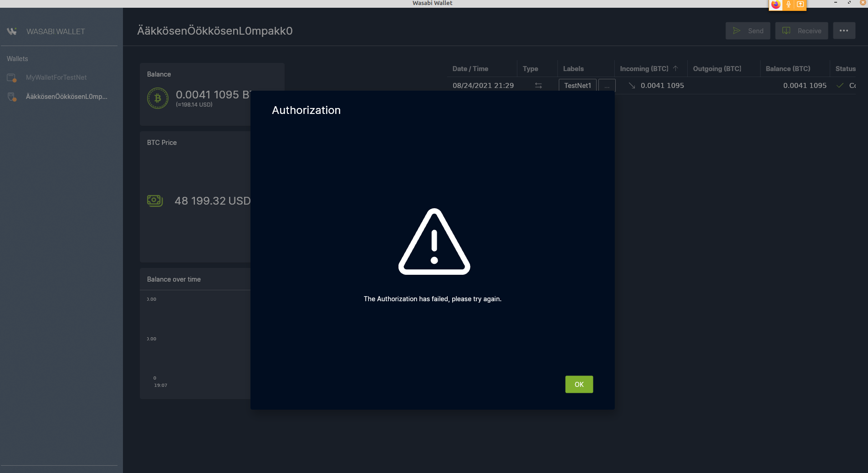Click the microphone icon in system tray
This screenshot has width=868, height=473.
point(788,5)
